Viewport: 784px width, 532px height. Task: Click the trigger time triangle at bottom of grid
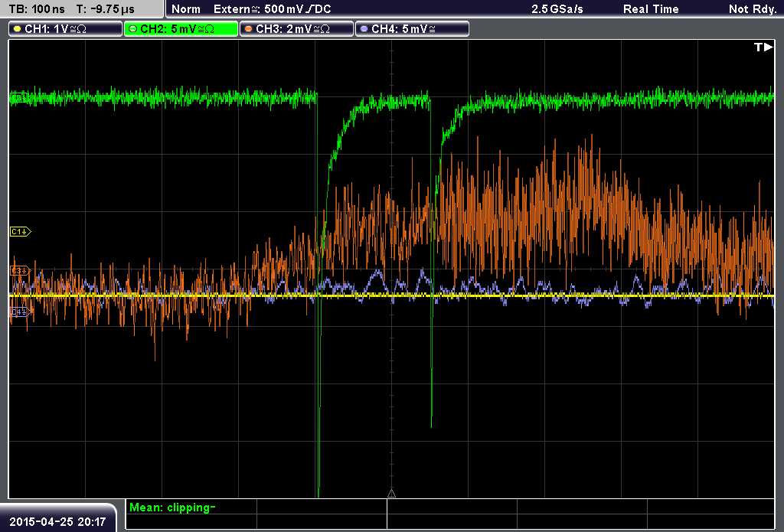coord(391,494)
